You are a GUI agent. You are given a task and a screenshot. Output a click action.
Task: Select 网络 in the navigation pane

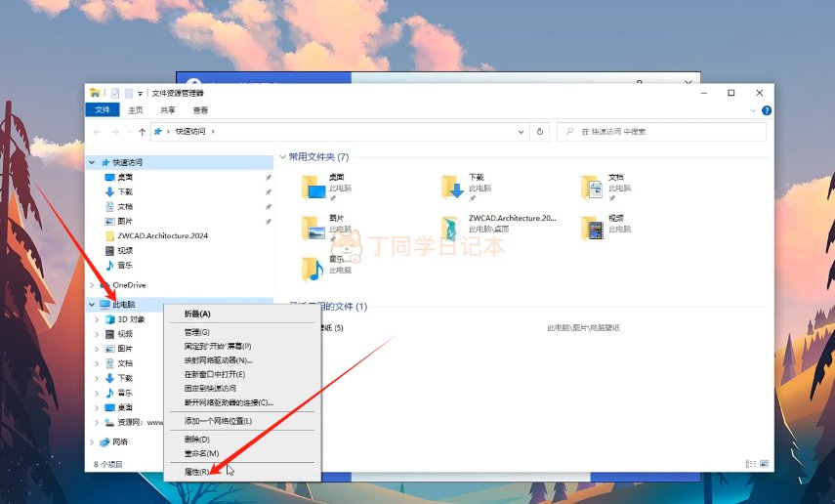pos(120,441)
